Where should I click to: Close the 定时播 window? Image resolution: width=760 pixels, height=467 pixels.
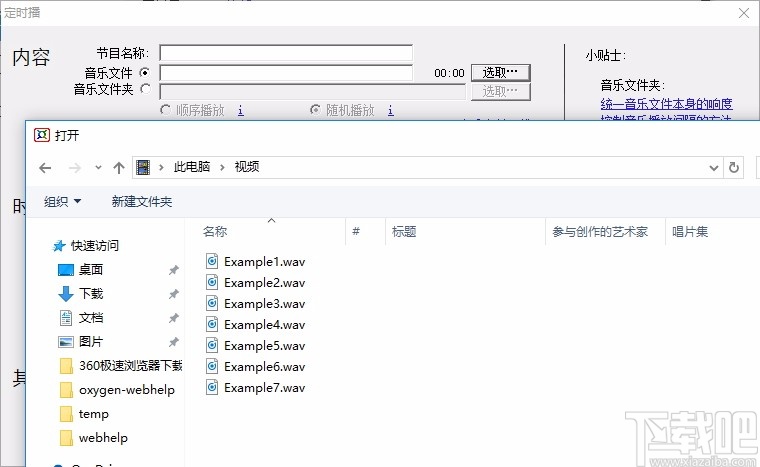[x=744, y=13]
